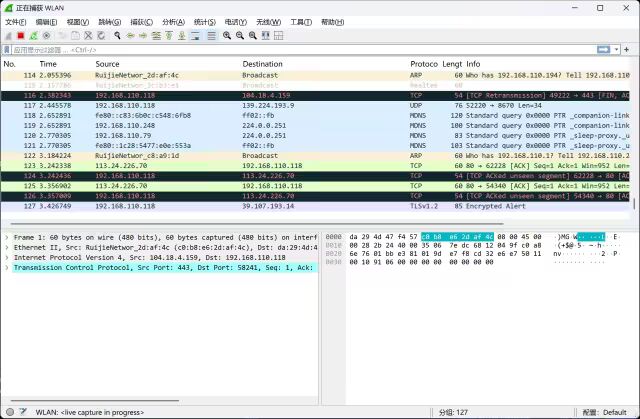Toggle auto-scroll during live capture
The width and height of the screenshot is (640, 419).
(x=196, y=36)
